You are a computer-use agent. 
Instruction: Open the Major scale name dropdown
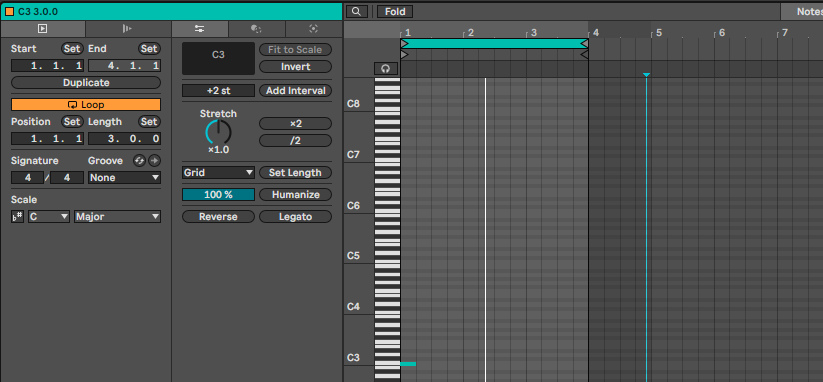[x=118, y=216]
